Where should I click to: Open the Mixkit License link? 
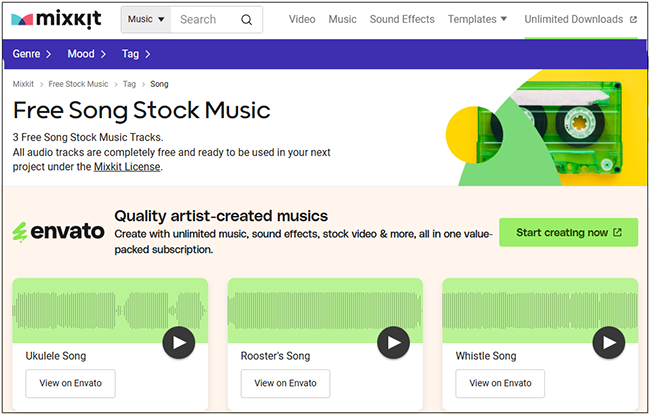click(x=127, y=167)
